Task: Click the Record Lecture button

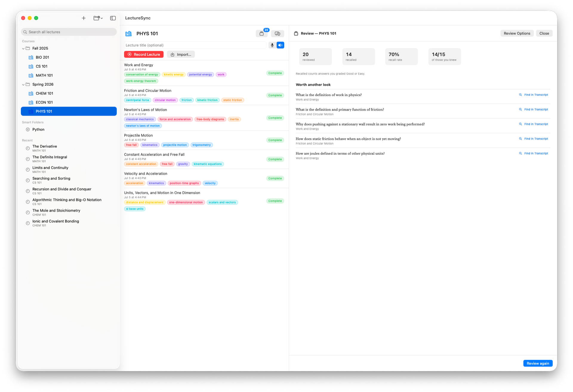Action: click(144, 55)
